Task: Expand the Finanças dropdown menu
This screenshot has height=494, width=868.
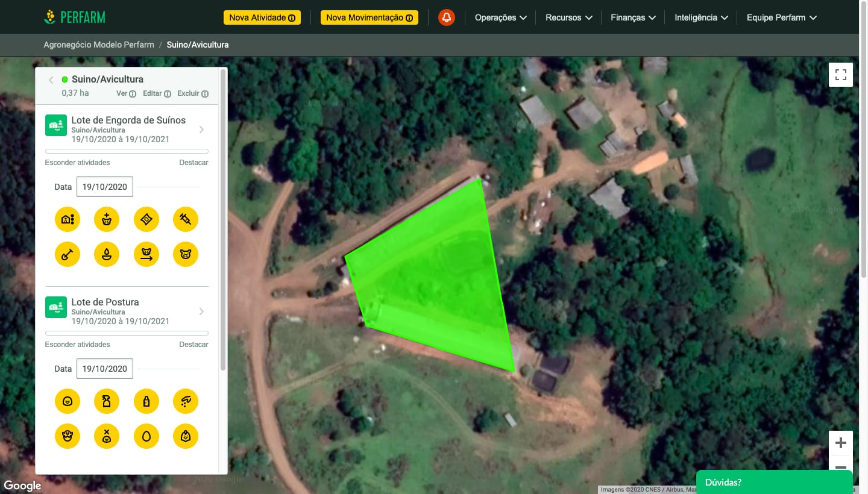Action: (633, 17)
